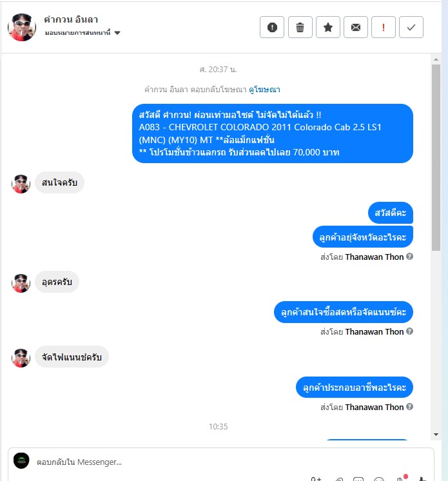
Task: Click scrollbar up arrow in chat
Action: coord(436,59)
